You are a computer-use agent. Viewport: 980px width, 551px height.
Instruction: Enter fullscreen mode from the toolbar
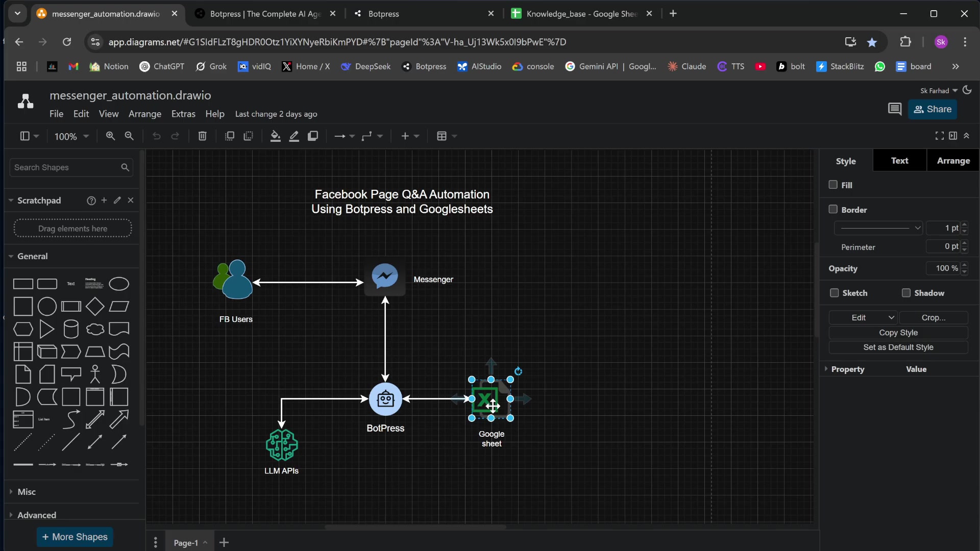click(x=939, y=136)
